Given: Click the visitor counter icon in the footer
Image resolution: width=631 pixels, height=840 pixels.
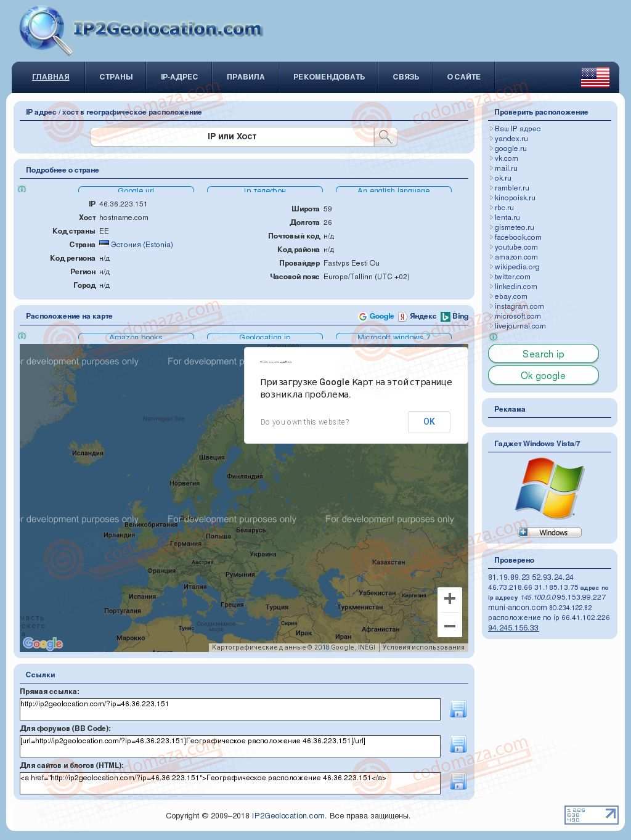Looking at the screenshot, I should tap(592, 815).
